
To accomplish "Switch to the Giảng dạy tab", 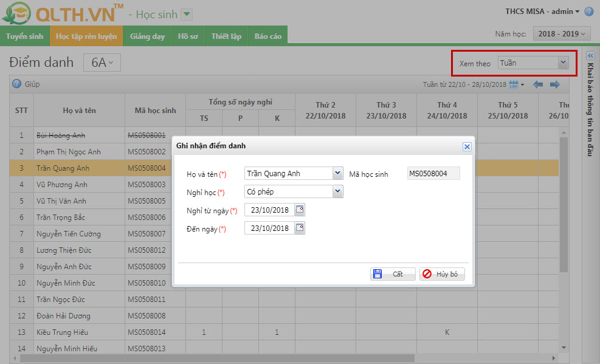I will tap(147, 36).
